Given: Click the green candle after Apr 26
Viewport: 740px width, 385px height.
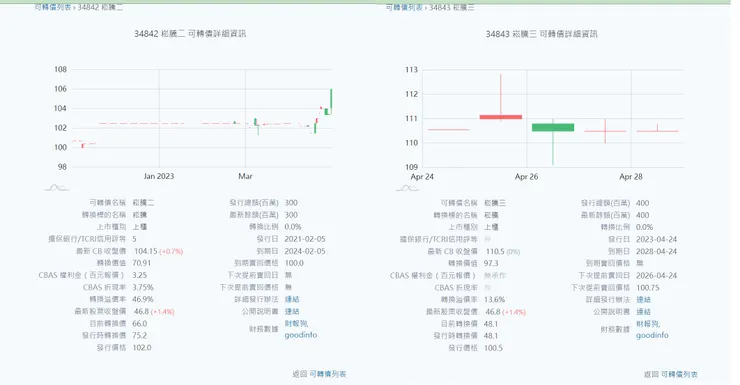Looking at the screenshot, I should [553, 127].
